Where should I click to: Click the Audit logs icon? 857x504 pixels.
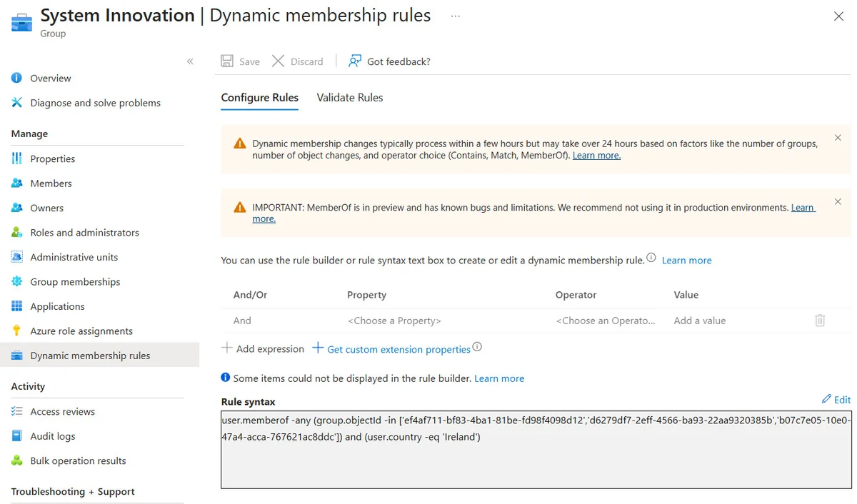point(16,436)
